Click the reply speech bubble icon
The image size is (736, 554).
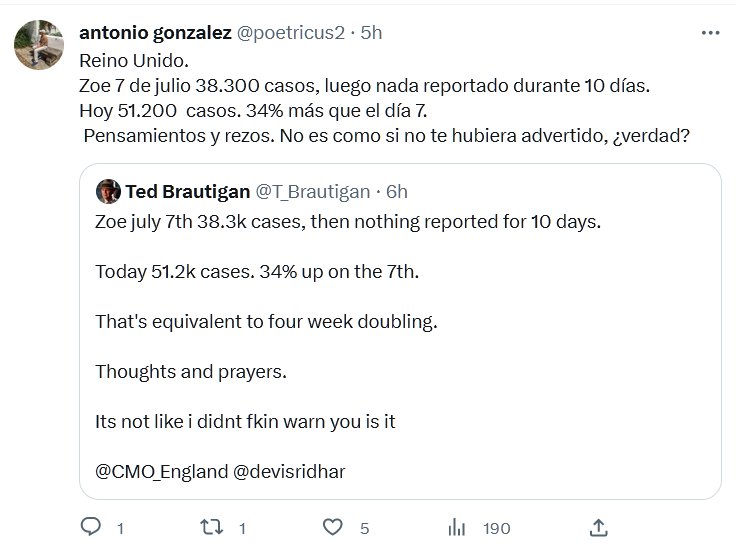pyautogui.click(x=90, y=527)
